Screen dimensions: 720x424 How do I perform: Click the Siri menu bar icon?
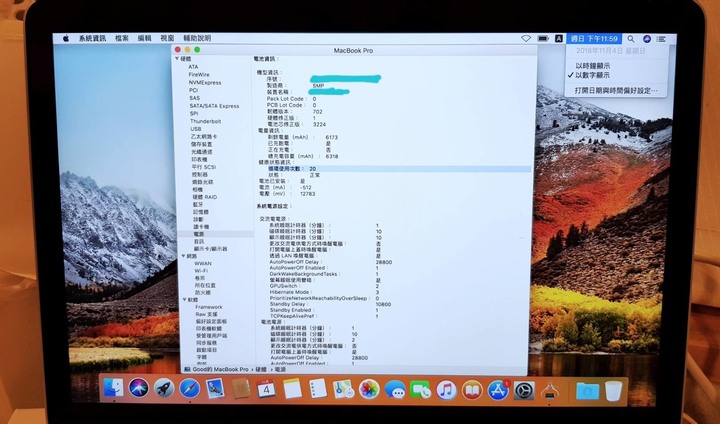tap(647, 39)
